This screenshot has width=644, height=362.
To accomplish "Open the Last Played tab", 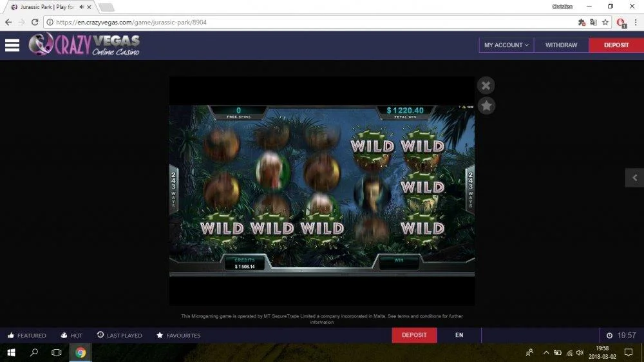I will (x=120, y=336).
